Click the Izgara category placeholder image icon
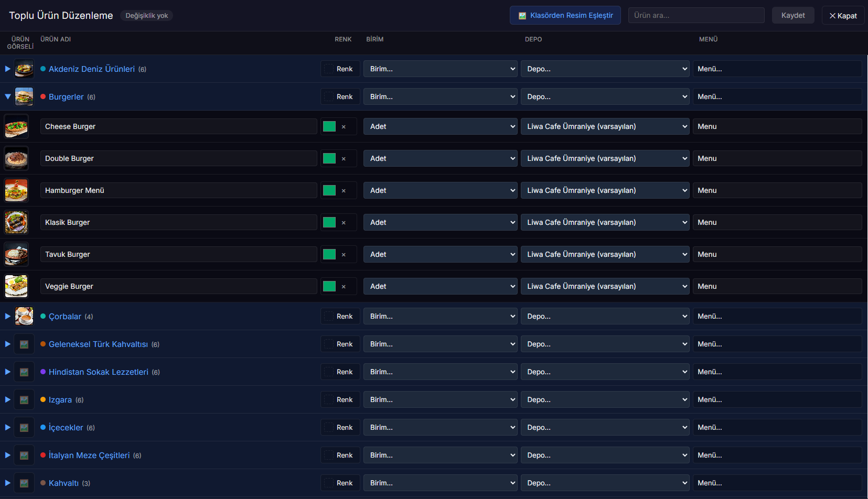The width and height of the screenshot is (868, 499). 24,400
